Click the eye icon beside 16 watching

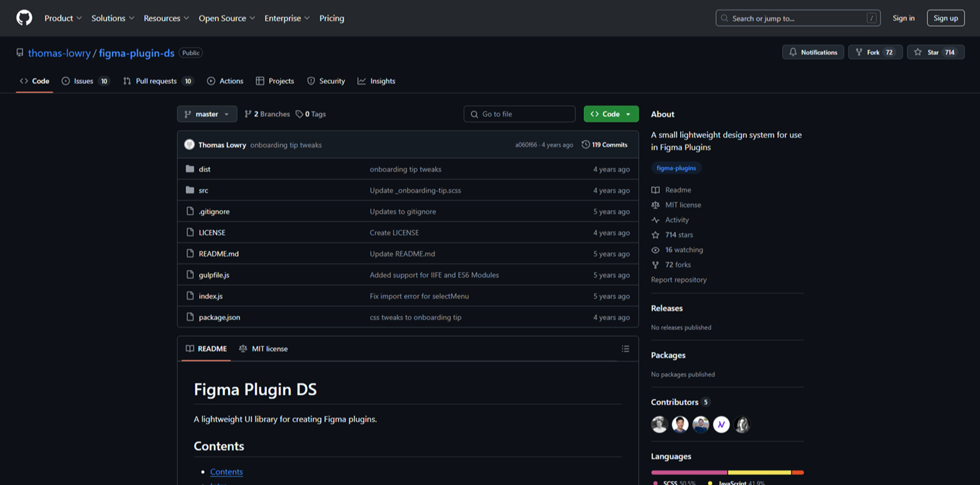click(x=655, y=250)
